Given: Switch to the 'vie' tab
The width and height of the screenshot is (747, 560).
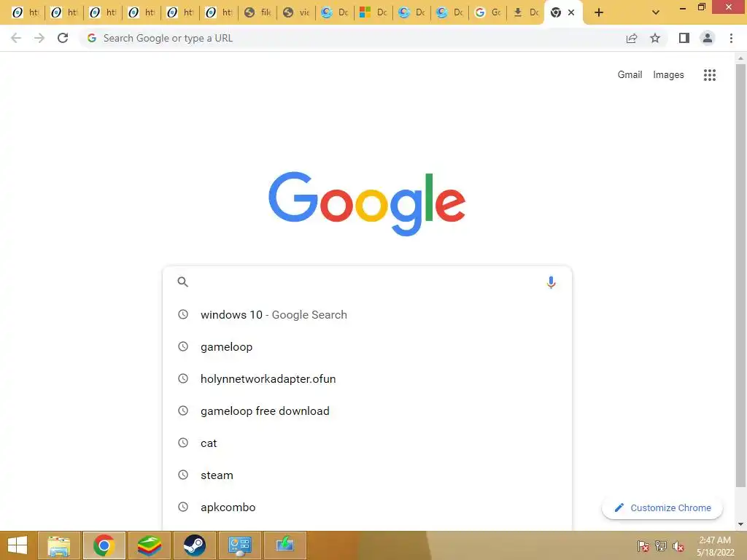Looking at the screenshot, I should pyautogui.click(x=295, y=12).
